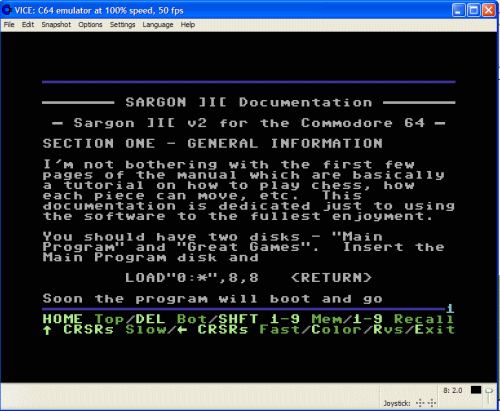The width and height of the screenshot is (500, 411).
Task: Close the VICE emulator window
Action: pyautogui.click(x=489, y=10)
